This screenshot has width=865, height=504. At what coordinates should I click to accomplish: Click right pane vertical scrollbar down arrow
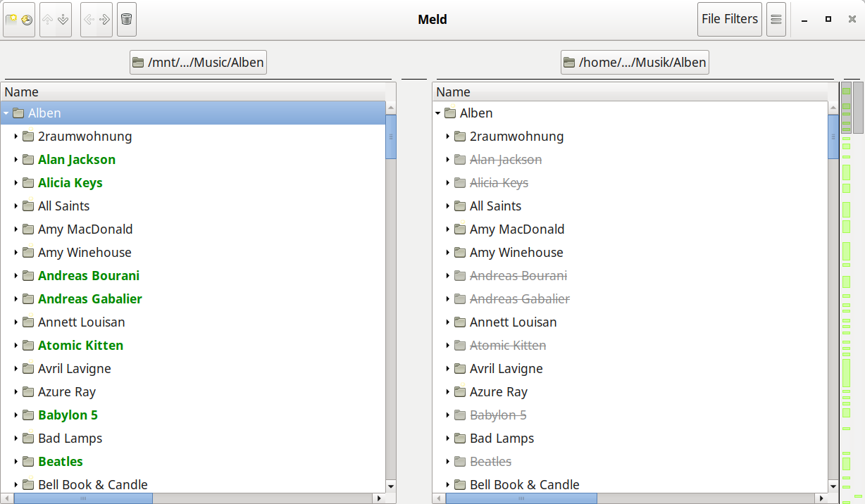tap(833, 486)
